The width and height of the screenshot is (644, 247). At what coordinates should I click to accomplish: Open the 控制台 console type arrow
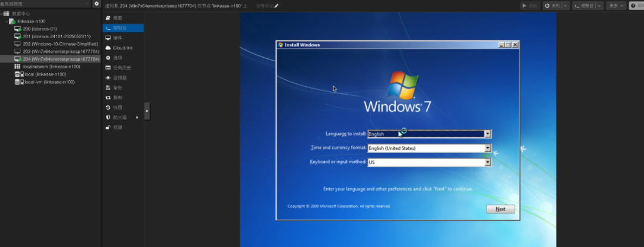pos(599,6)
